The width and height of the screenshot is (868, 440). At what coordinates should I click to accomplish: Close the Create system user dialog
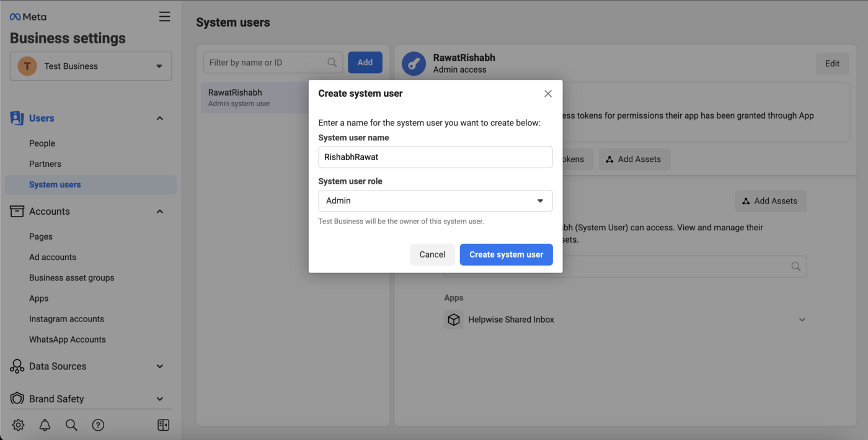[x=547, y=94]
